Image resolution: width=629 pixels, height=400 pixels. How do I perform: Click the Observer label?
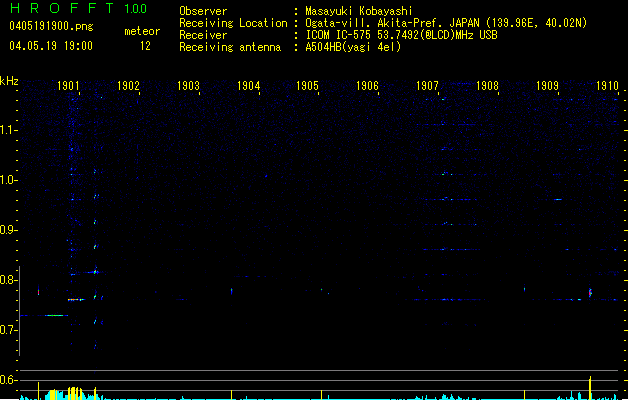pyautogui.click(x=203, y=11)
